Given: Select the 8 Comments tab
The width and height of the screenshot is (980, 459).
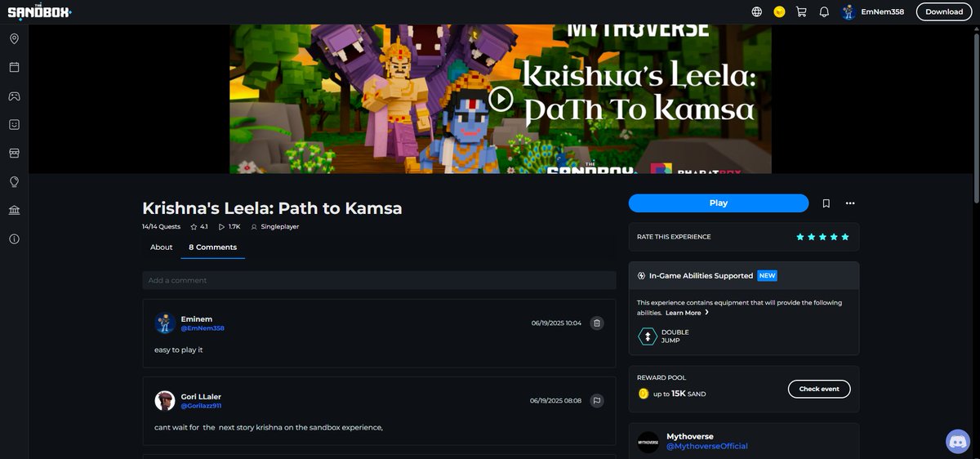Looking at the screenshot, I should tap(213, 247).
